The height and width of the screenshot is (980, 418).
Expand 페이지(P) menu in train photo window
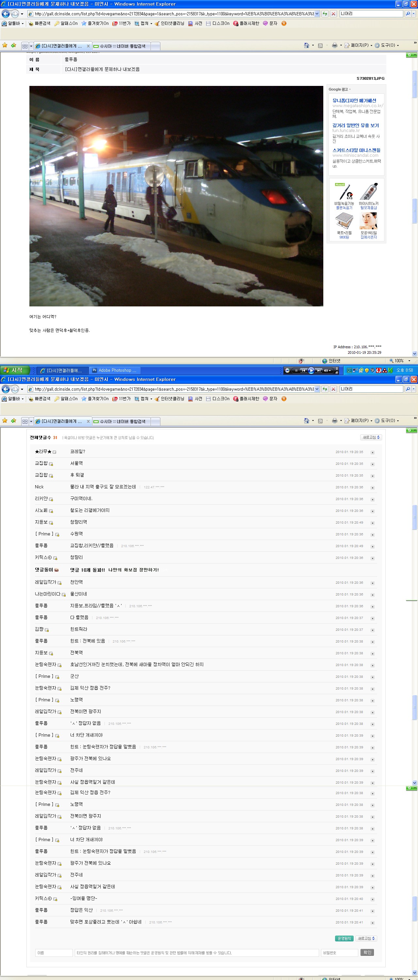[358, 45]
